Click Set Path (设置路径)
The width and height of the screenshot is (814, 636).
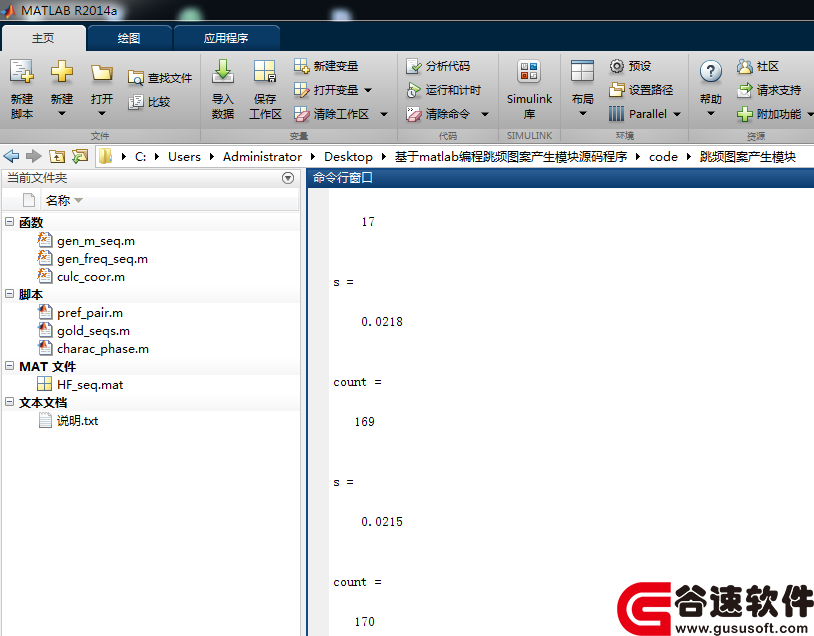coord(641,90)
